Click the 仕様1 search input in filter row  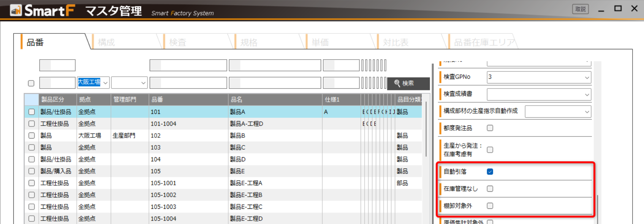click(341, 83)
